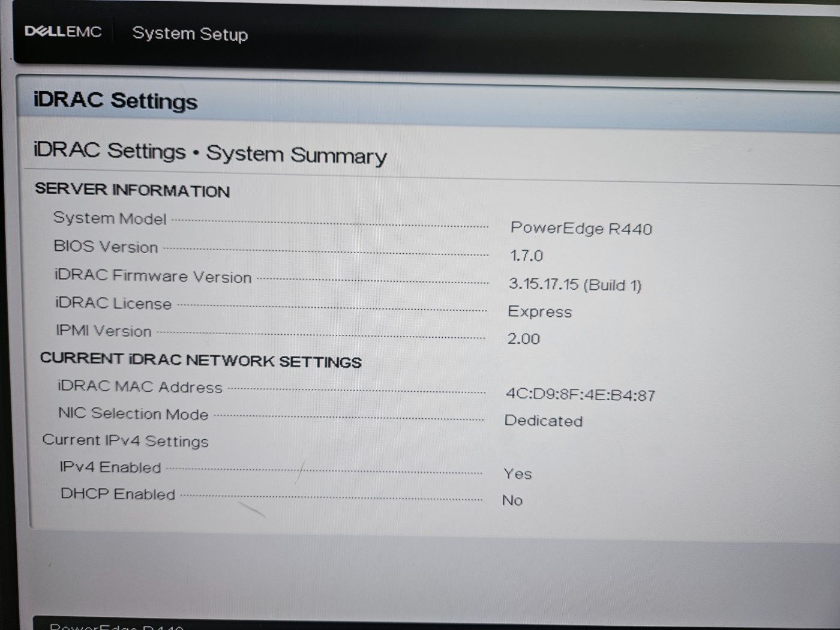Click the Dedicated NIC mode value
The image size is (840, 630).
click(543, 421)
